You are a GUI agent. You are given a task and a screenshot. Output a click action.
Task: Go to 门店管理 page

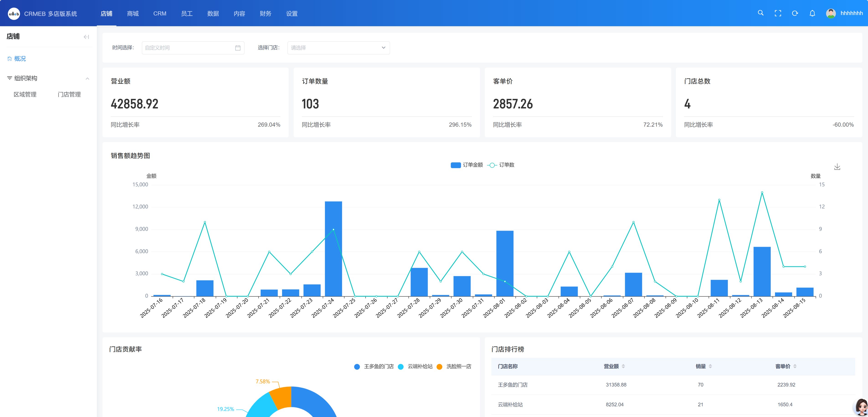coord(69,95)
